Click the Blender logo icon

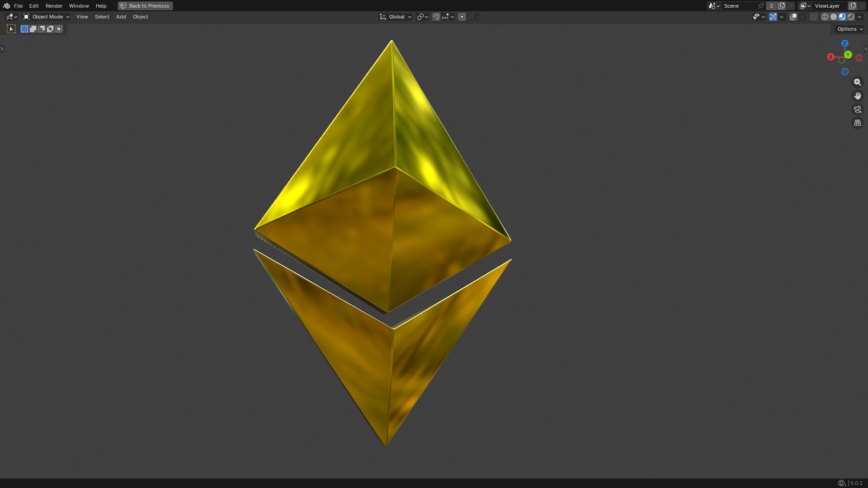point(6,6)
